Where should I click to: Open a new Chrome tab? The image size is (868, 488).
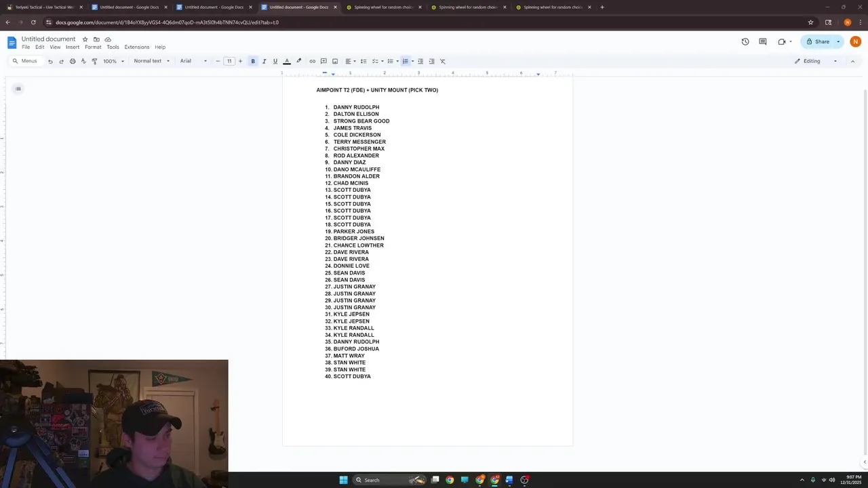[x=602, y=7]
